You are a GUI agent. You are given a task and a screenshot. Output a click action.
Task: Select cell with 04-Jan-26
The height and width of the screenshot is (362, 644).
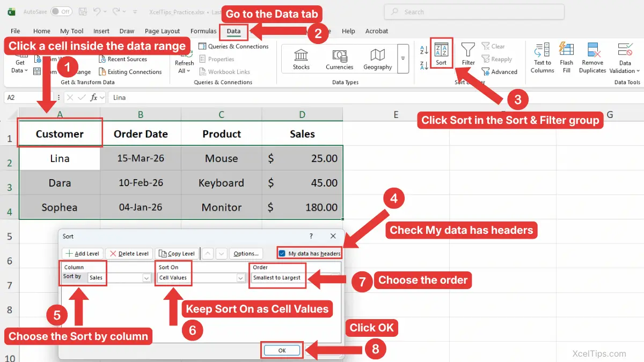pyautogui.click(x=141, y=208)
